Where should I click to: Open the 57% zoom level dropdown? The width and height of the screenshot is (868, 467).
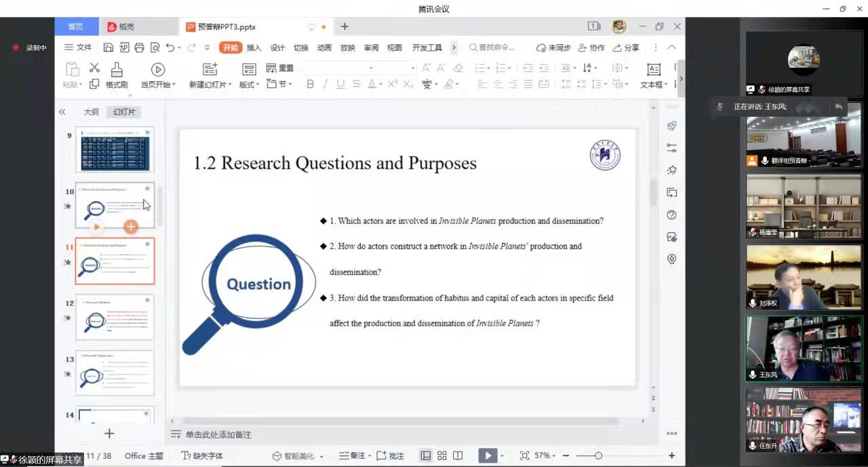point(545,455)
